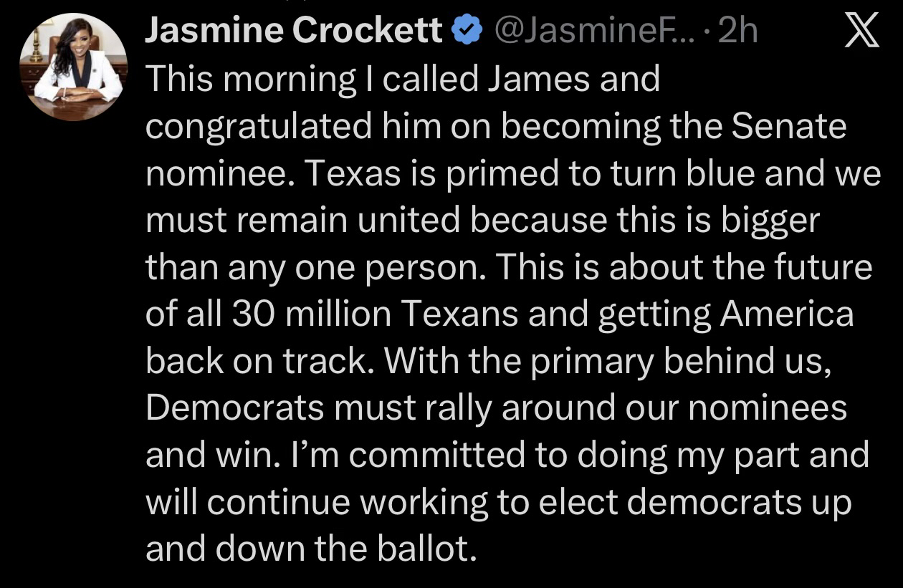Open the 2h timestamp link
This screenshot has width=903, height=588.
(737, 32)
